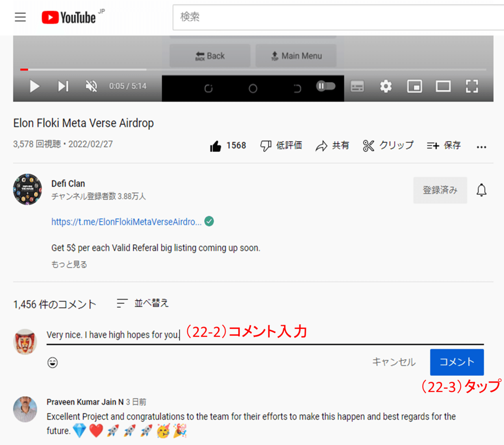Turn on subtitles/captions
This screenshot has width=504, height=445.
(357, 86)
